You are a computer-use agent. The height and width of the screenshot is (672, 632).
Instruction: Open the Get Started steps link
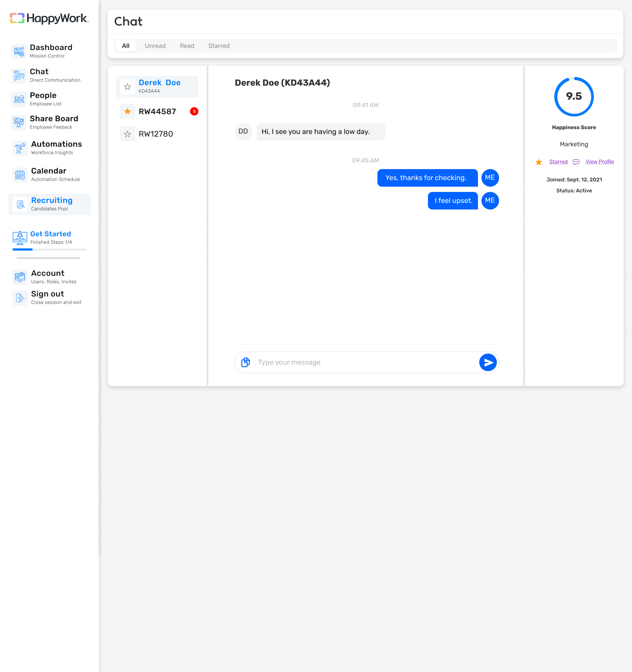tap(51, 234)
